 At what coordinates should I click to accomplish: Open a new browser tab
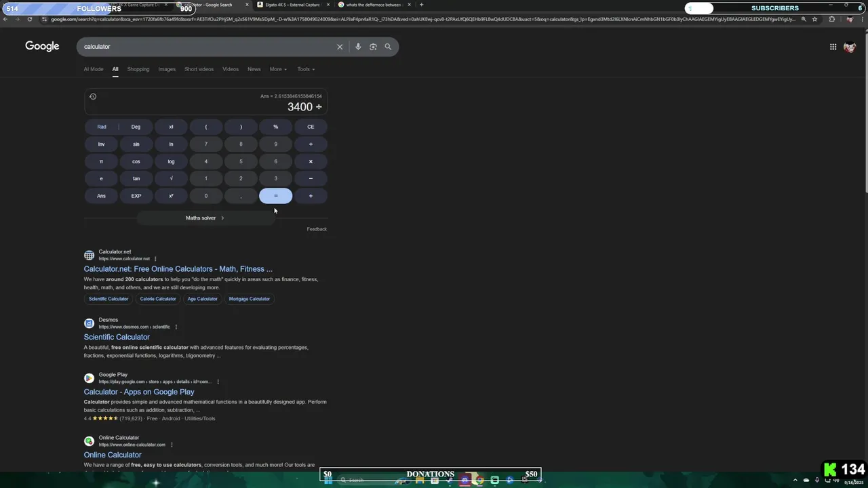(421, 5)
